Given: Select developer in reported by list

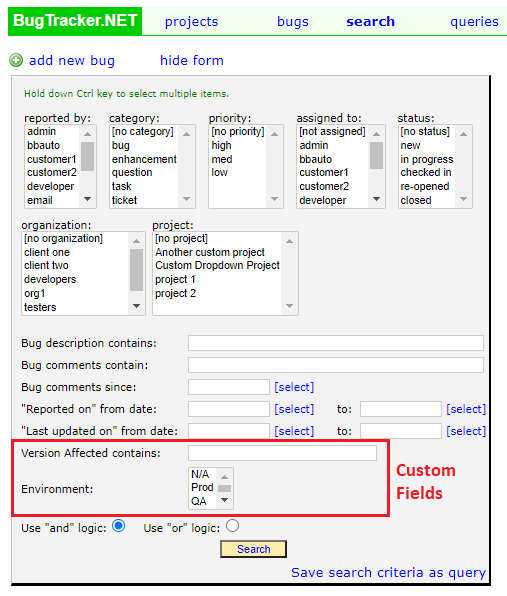Looking at the screenshot, I should [x=51, y=187].
